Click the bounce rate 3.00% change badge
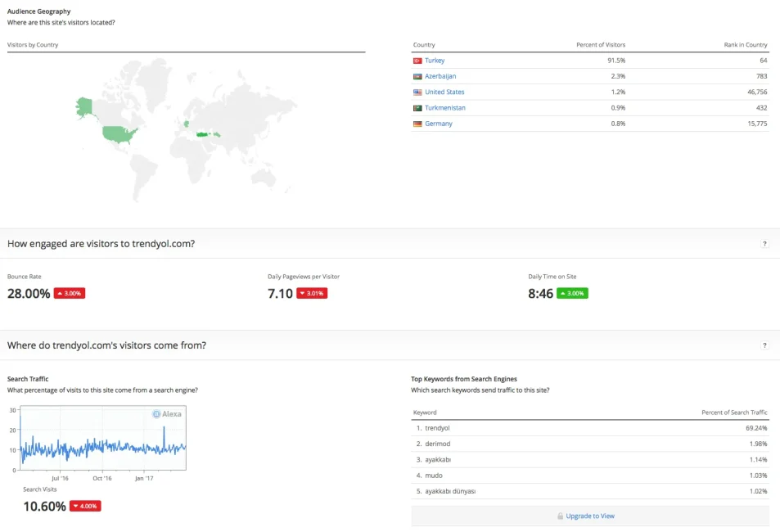The height and width of the screenshot is (532, 780). click(69, 293)
